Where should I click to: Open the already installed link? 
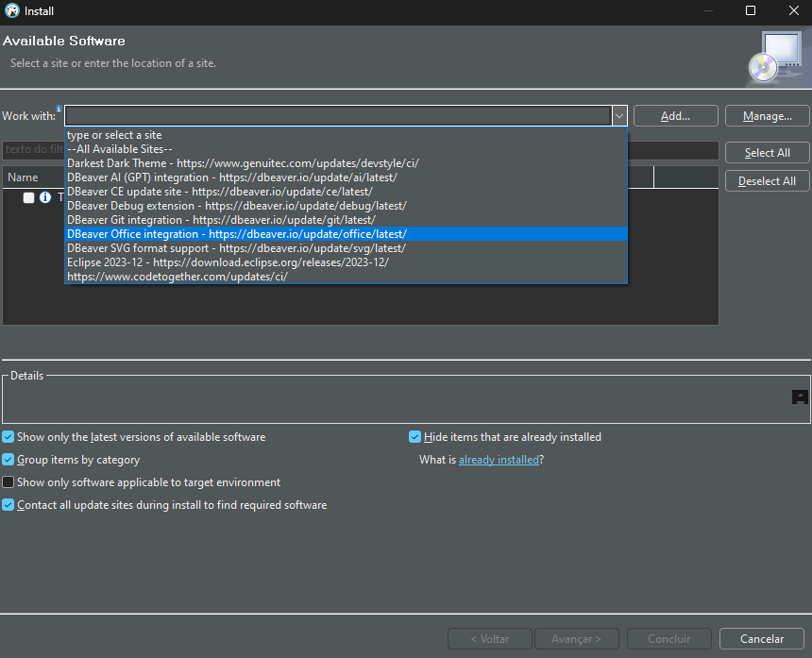pos(499,460)
